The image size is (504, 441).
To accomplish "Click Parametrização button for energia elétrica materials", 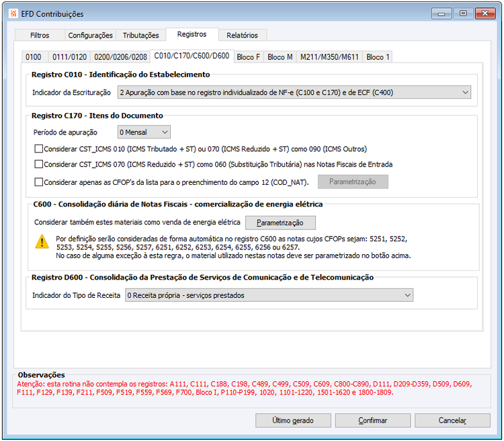I will [x=280, y=223].
